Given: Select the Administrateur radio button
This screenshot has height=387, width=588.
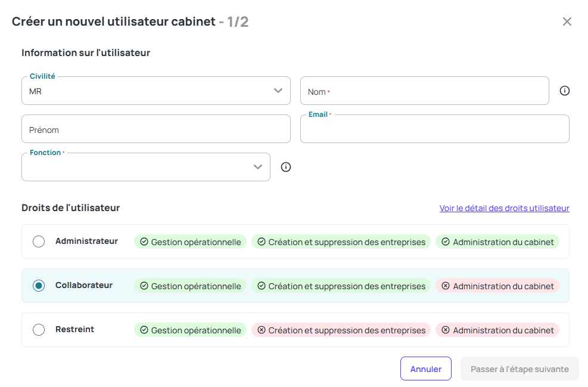Looking at the screenshot, I should tap(39, 242).
